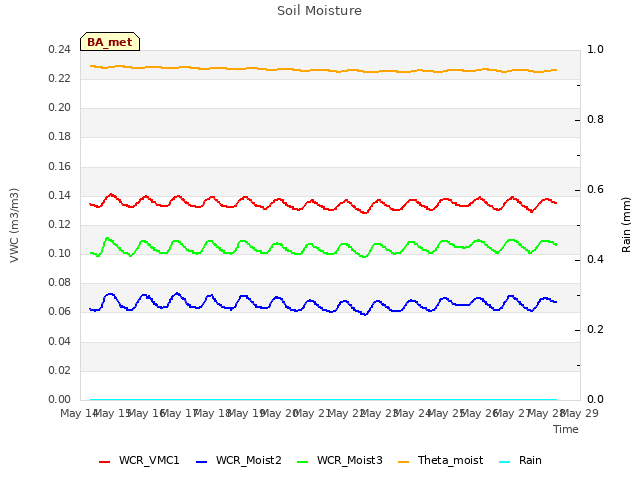Viewport: 640px width, 480px height.
Task: Click the cyan Rain line at zero
Action: click(x=322, y=399)
